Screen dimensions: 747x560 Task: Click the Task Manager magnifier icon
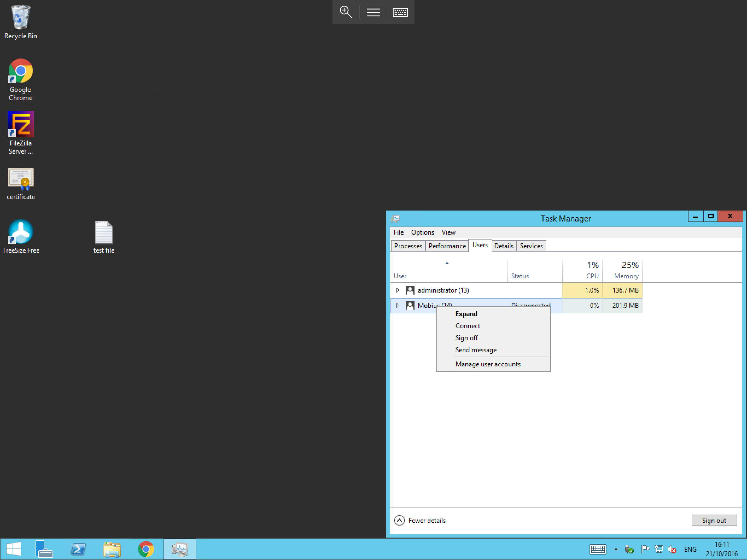click(x=346, y=12)
